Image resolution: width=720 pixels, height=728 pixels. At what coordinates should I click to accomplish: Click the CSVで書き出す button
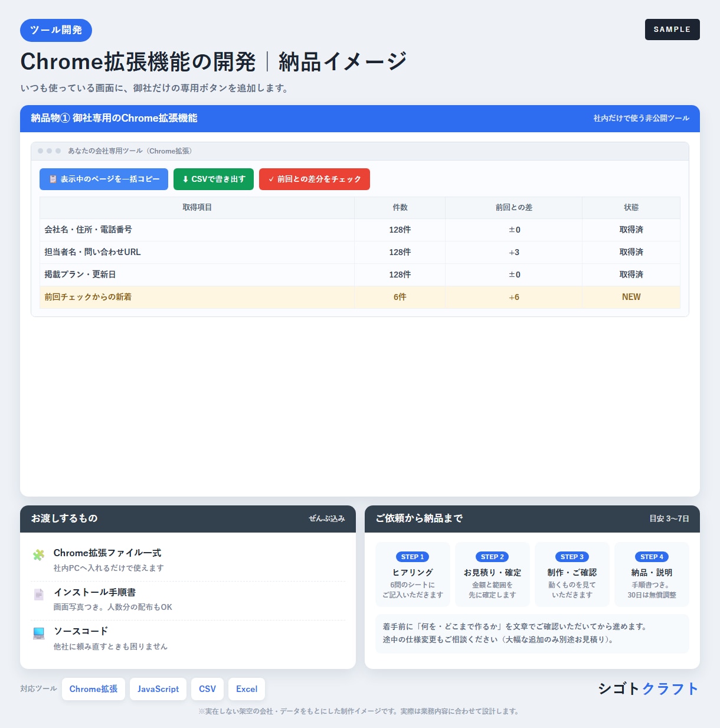(214, 179)
